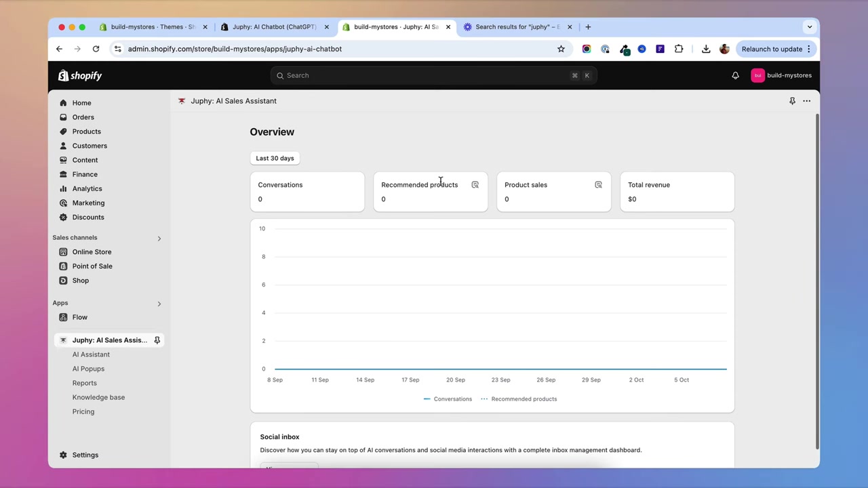Click the Search field in Shopify header
This screenshot has width=868, height=488.
point(433,75)
